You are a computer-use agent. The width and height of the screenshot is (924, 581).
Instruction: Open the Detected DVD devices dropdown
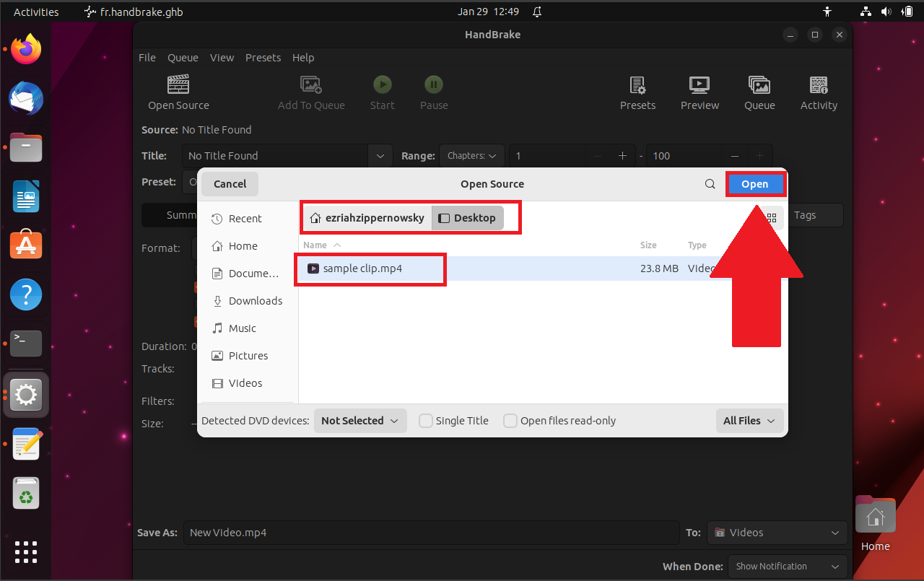tap(359, 420)
